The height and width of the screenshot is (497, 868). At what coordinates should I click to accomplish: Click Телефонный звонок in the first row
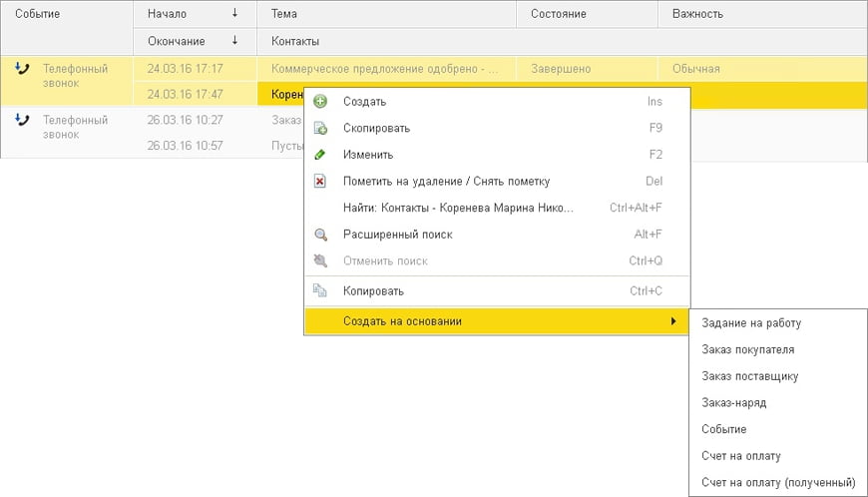pos(75,76)
